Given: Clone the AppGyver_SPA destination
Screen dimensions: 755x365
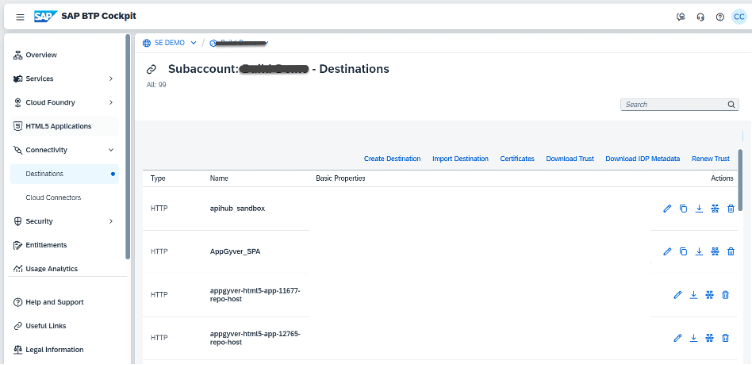Looking at the screenshot, I should pyautogui.click(x=683, y=251).
